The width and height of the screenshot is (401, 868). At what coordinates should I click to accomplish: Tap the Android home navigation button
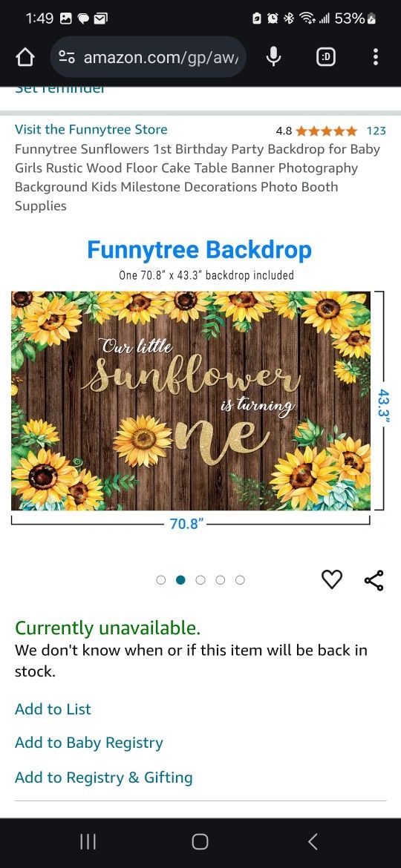(x=200, y=842)
